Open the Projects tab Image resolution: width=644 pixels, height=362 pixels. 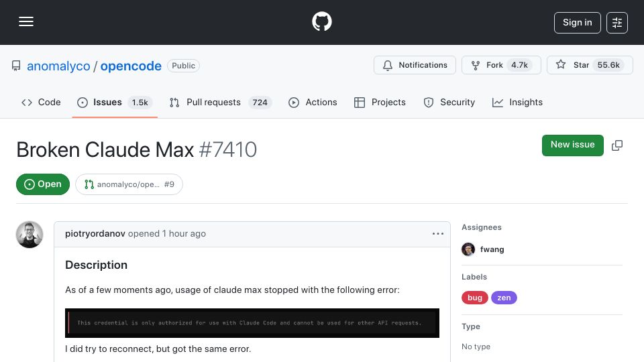(380, 102)
